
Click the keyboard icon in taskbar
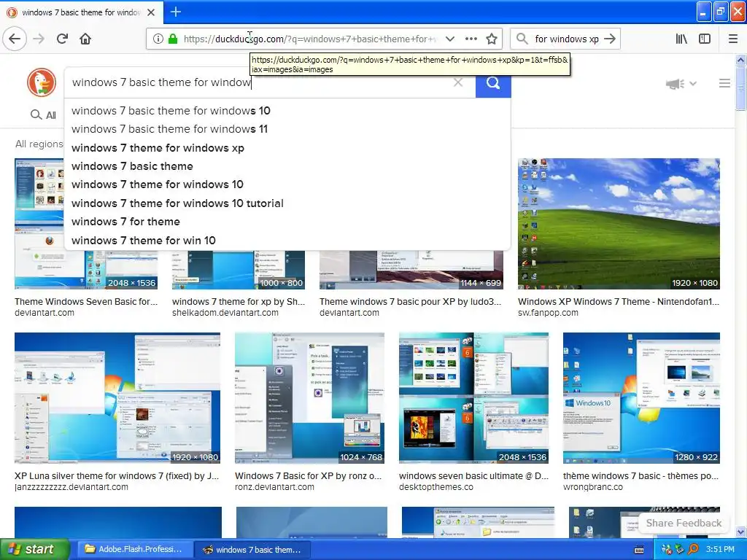point(639,550)
